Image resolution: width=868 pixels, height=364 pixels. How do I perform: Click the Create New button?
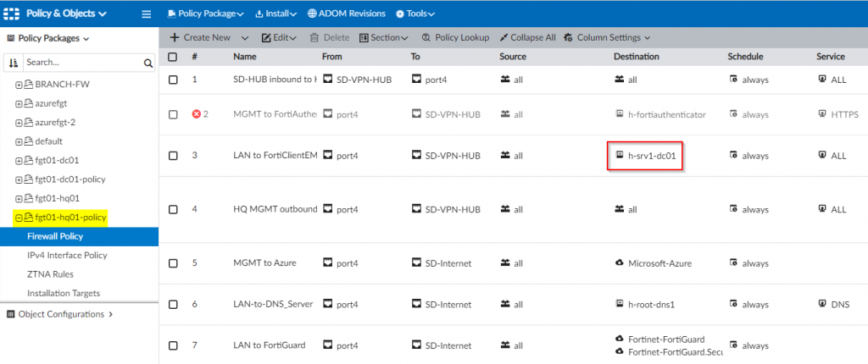(x=200, y=38)
